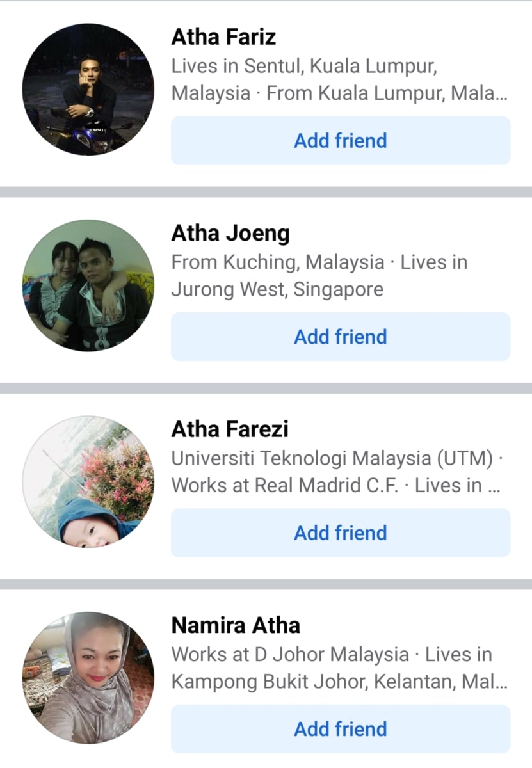Add Namira Atha as a friend
This screenshot has height=768, width=532.
click(341, 729)
